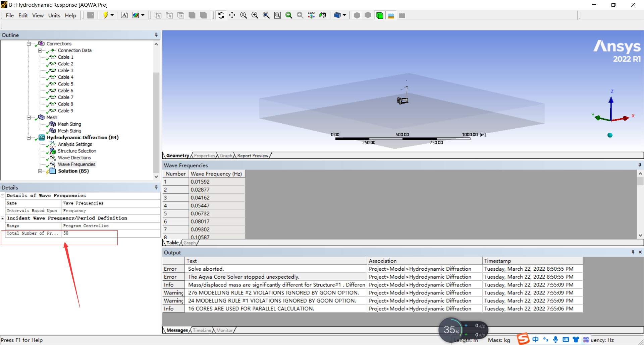The width and height of the screenshot is (644, 345).
Task: Click the Timestamp column header in Output
Action: tap(532, 261)
